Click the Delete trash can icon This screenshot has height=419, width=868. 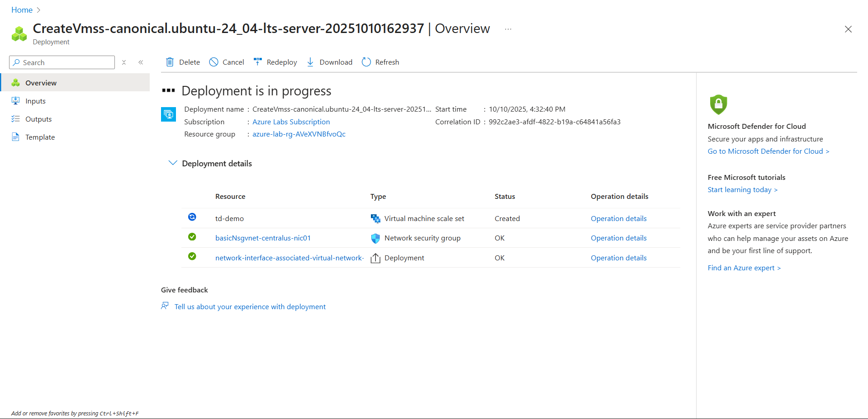click(x=170, y=62)
